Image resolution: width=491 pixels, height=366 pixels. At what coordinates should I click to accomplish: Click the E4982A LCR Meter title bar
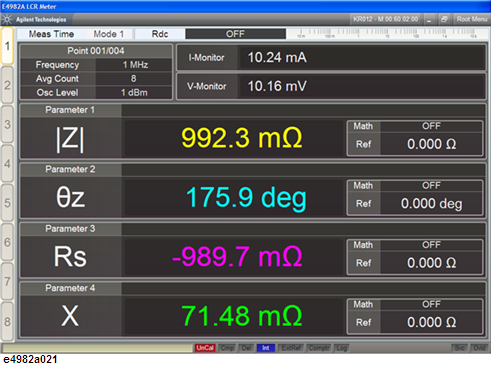(x=245, y=6)
